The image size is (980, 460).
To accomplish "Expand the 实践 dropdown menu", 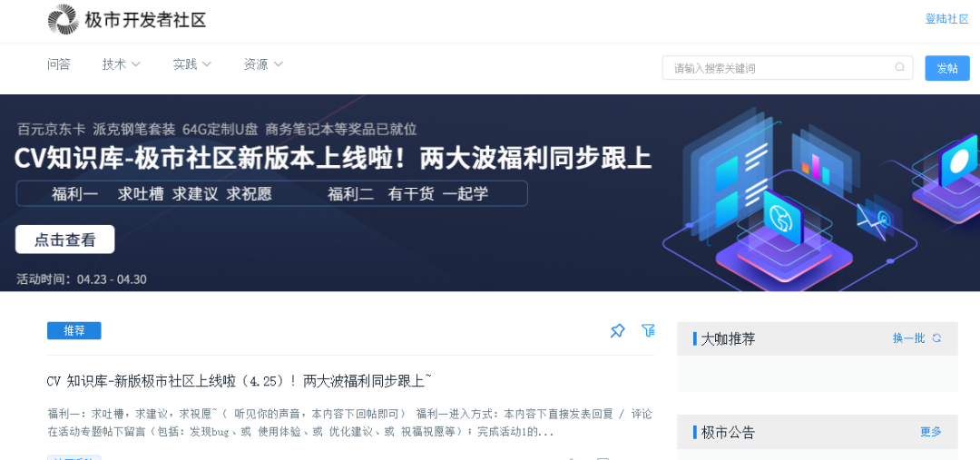I will (191, 64).
